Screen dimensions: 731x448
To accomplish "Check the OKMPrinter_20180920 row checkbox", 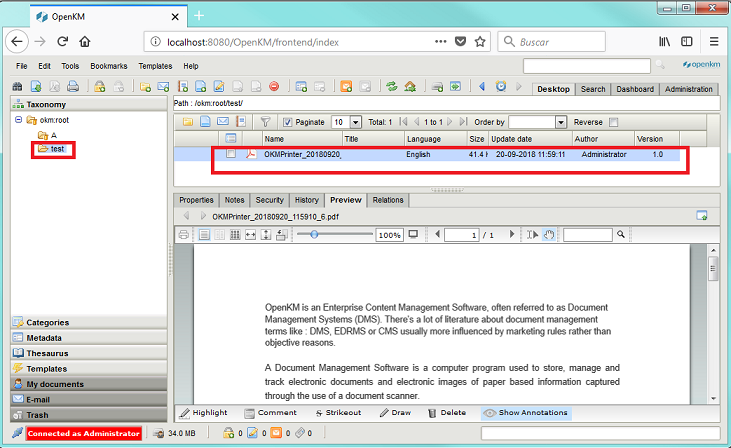I will click(231, 153).
